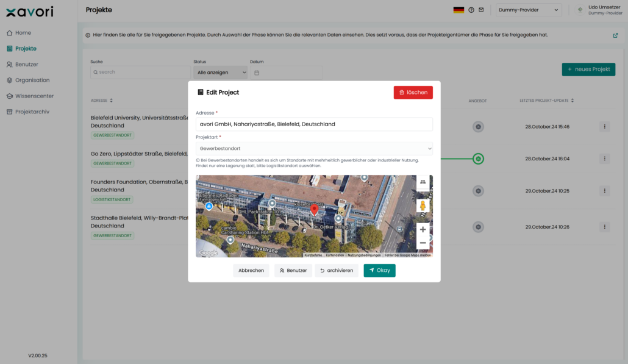Screen dimensions: 628x364
Task: Click the red location pin on the map
Action: (315, 209)
